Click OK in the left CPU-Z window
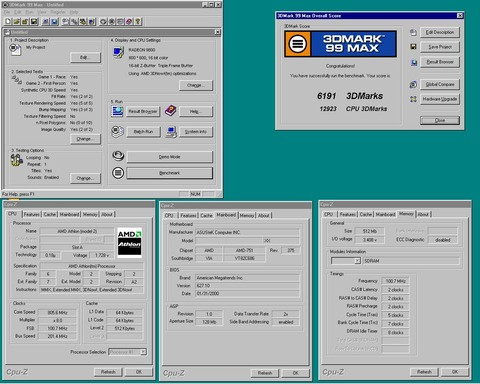 [x=139, y=372]
